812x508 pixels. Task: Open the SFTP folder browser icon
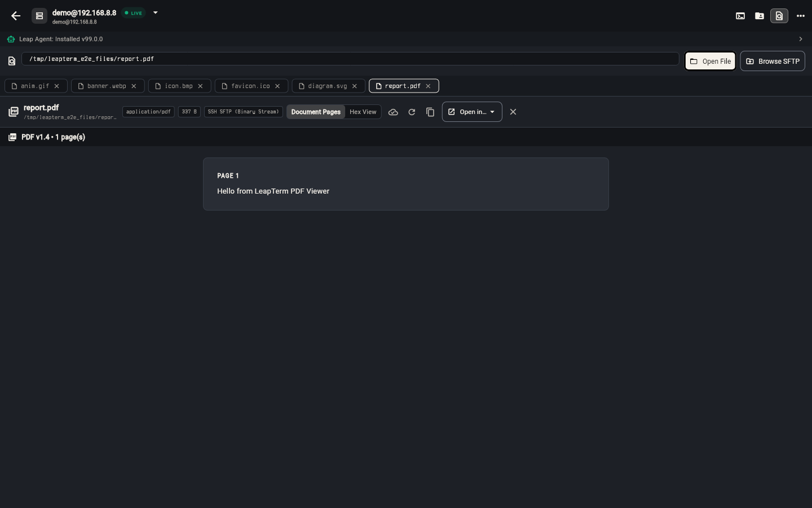[x=760, y=16]
